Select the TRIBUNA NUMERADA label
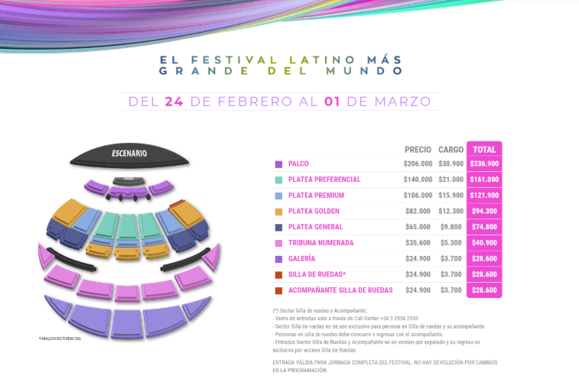 pyautogui.click(x=320, y=243)
